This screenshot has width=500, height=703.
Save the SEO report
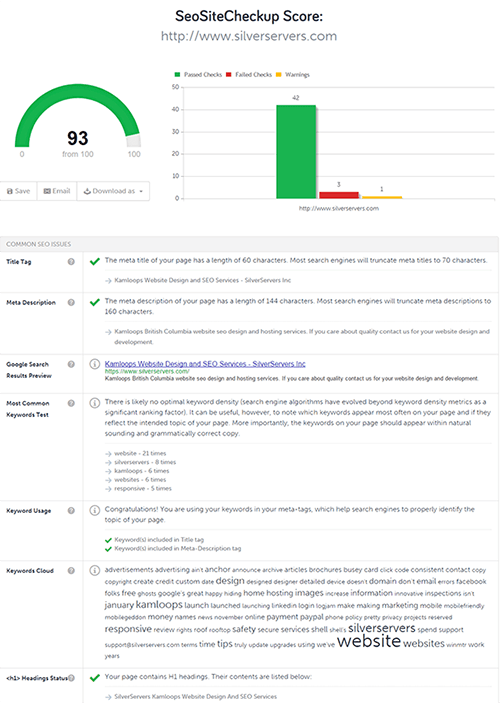click(18, 191)
